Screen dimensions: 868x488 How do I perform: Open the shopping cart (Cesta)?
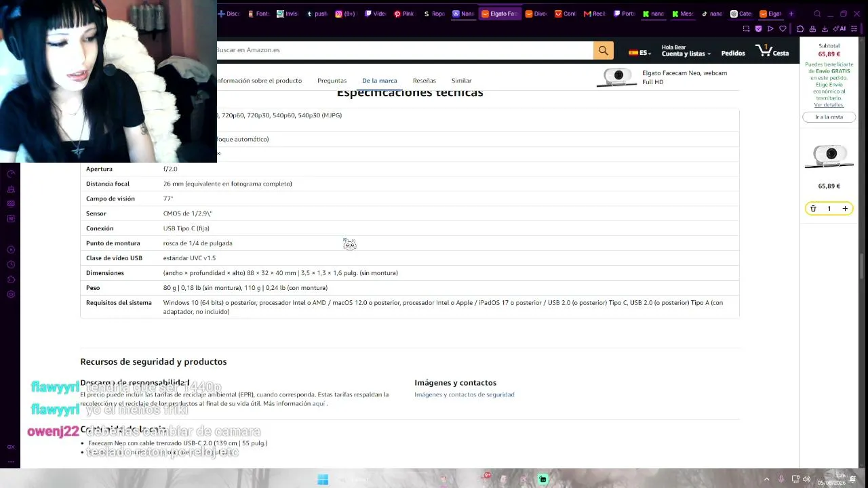(772, 51)
